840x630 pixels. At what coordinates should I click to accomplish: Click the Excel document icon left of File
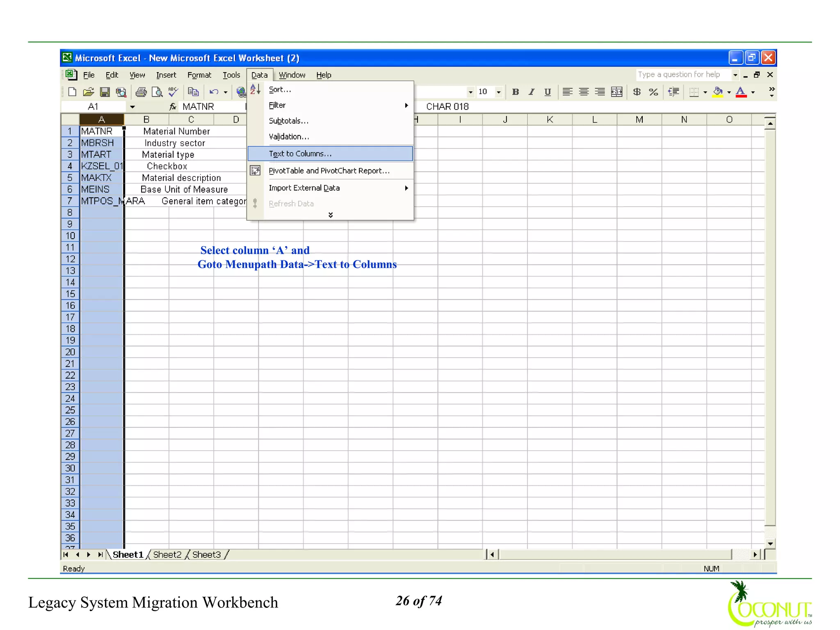71,75
